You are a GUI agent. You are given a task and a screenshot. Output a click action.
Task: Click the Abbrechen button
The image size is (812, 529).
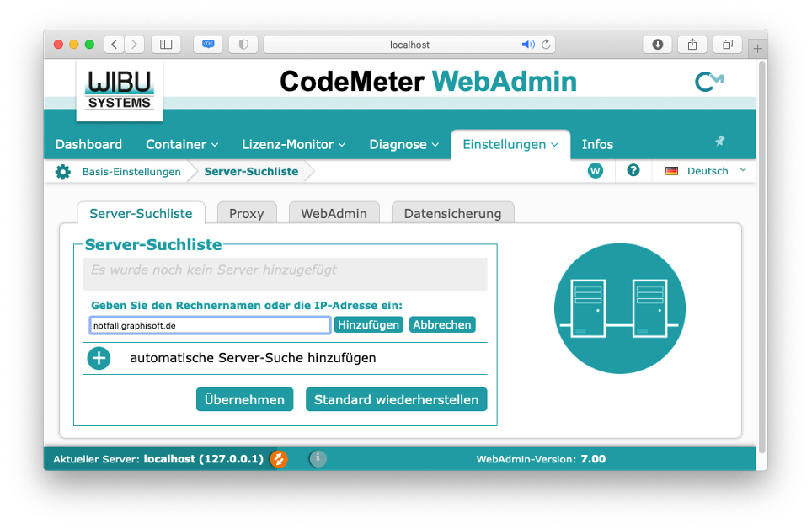(x=442, y=325)
